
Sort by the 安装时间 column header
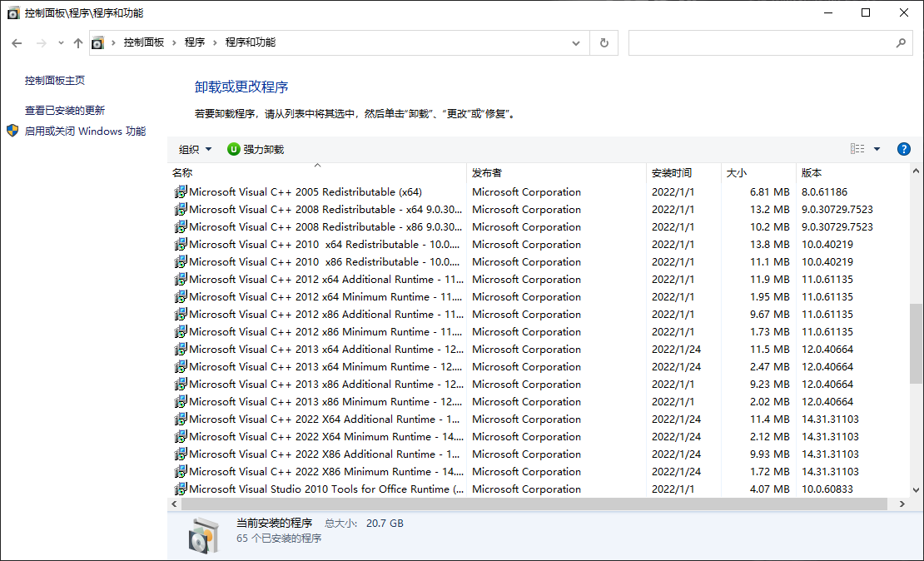(x=683, y=172)
